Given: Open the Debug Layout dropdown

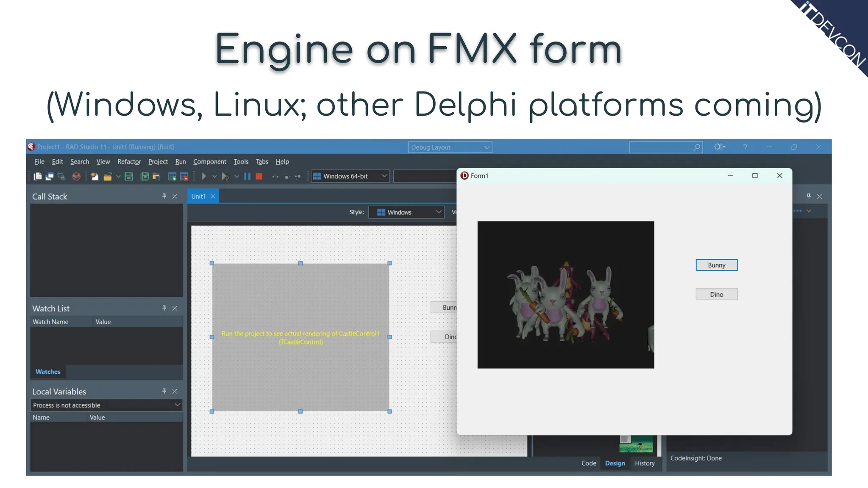Looking at the screenshot, I should pos(450,147).
